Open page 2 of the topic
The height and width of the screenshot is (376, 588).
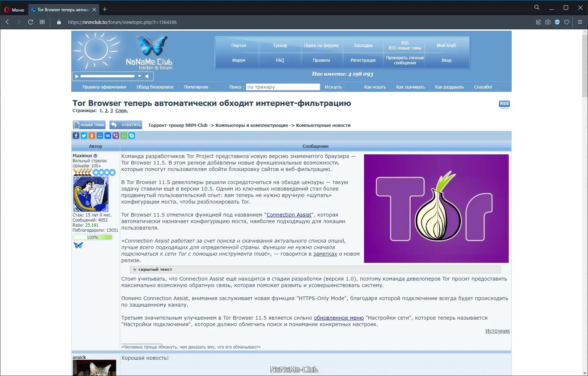pos(106,111)
